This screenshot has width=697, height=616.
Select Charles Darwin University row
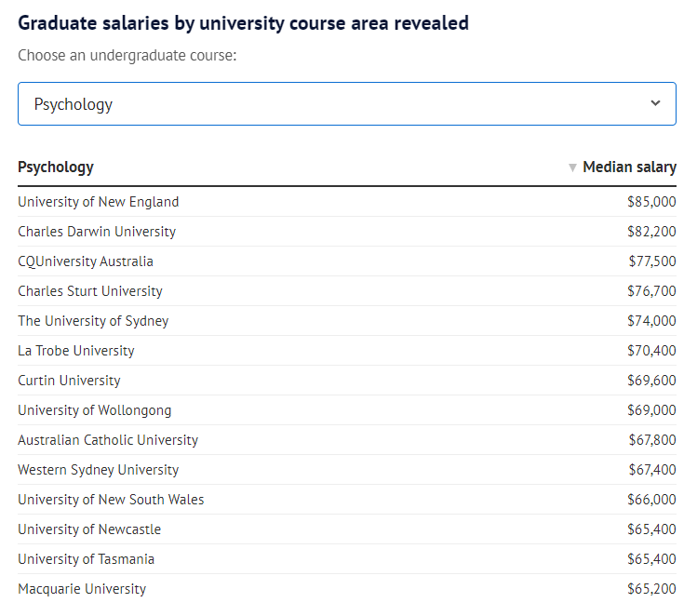347,232
